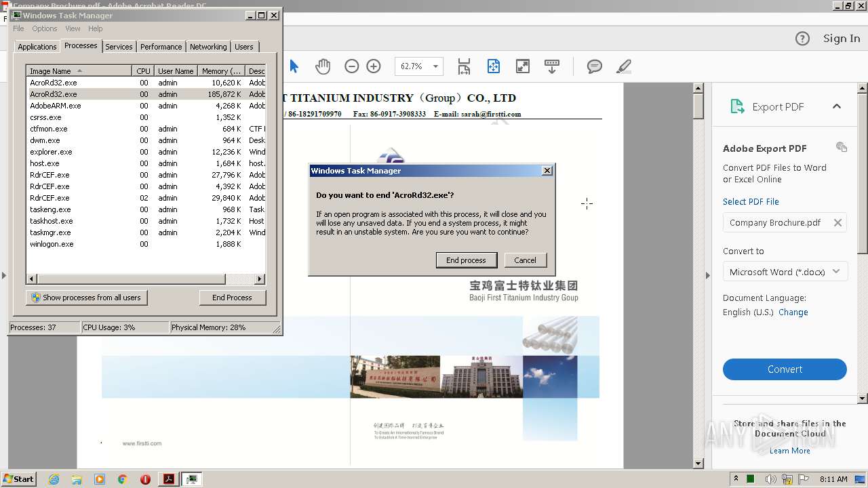
Task: Click the Read mode toolbar icon
Action: [552, 66]
